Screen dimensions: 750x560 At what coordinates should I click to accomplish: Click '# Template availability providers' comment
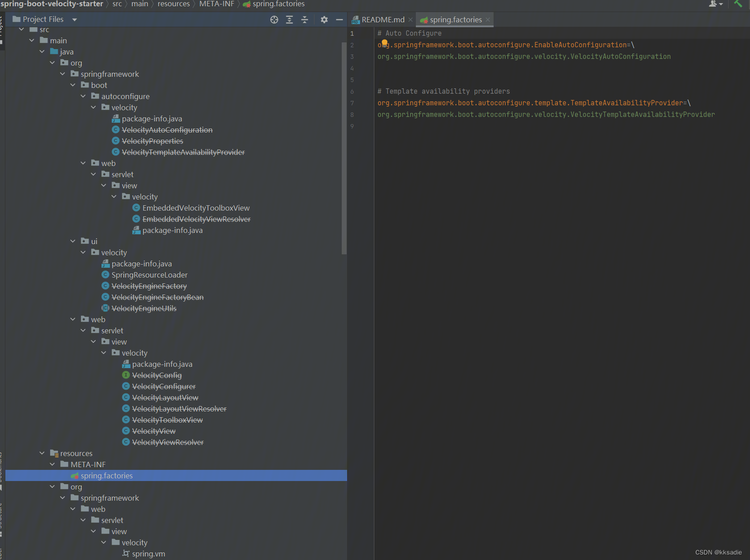click(x=443, y=91)
